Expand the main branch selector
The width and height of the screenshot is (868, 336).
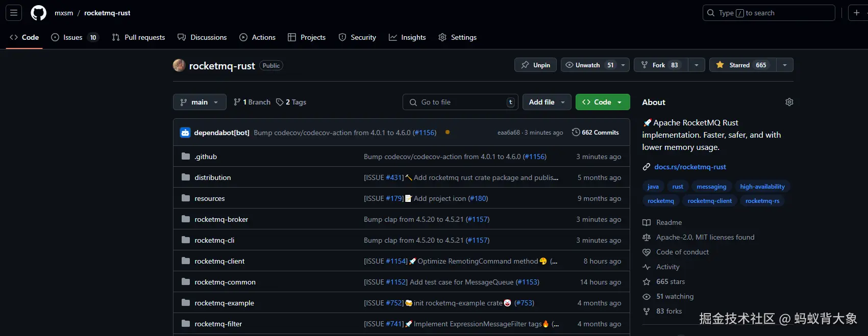(x=199, y=102)
